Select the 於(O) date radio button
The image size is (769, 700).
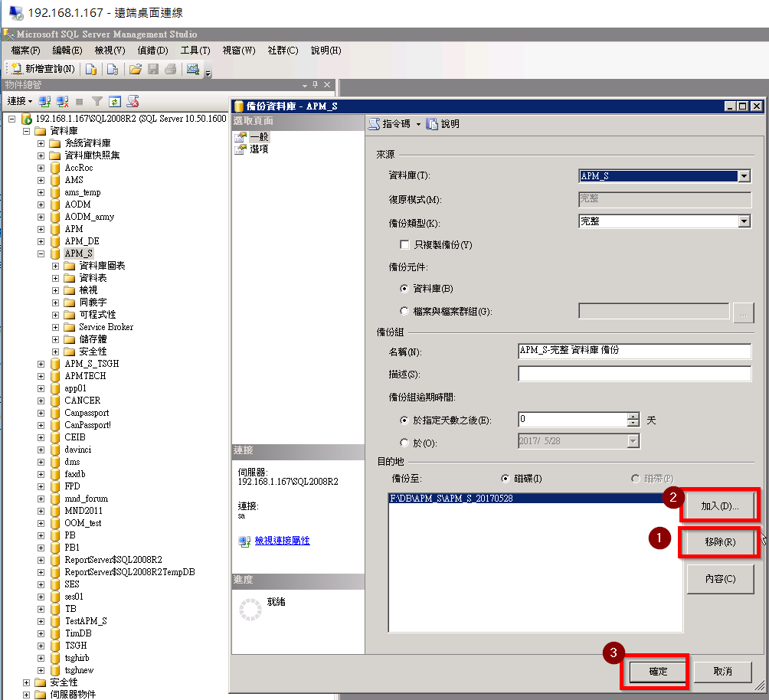tap(404, 443)
